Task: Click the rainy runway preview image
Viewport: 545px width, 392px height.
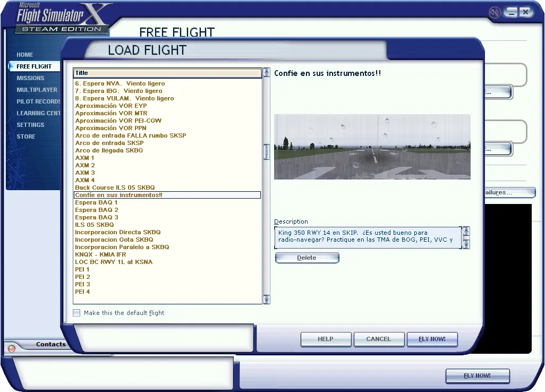Action: pos(372,147)
